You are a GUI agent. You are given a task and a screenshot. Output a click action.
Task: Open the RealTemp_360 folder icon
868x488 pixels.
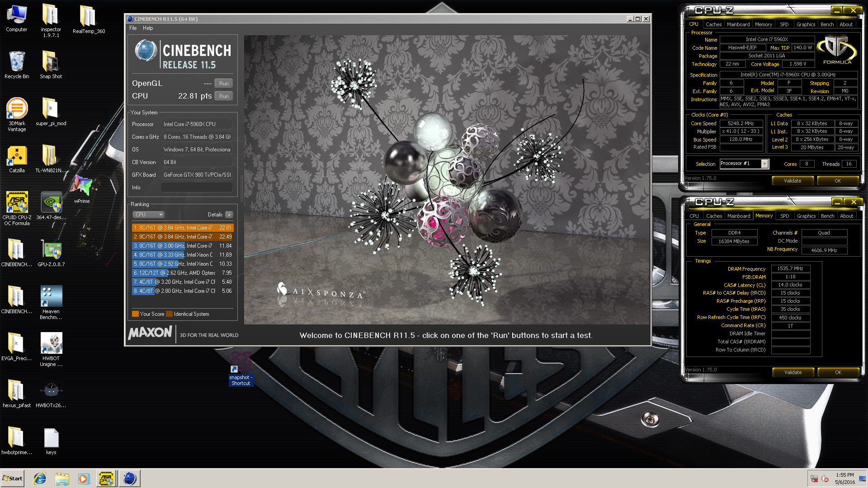89,20
